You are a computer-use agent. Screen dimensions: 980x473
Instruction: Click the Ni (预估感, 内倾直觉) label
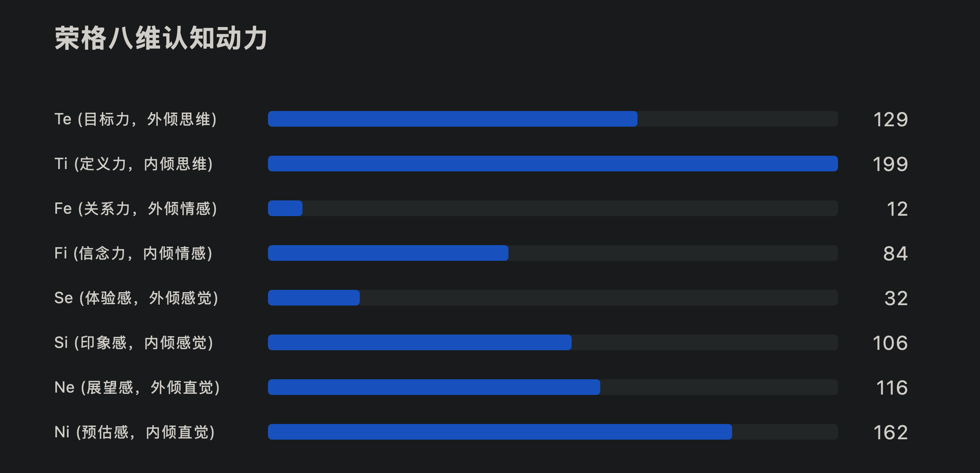point(135,432)
